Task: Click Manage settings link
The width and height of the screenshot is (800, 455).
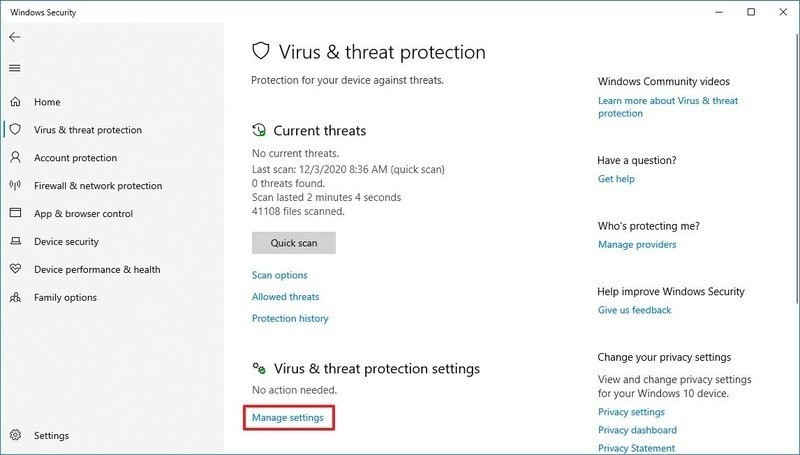Action: pyautogui.click(x=288, y=417)
